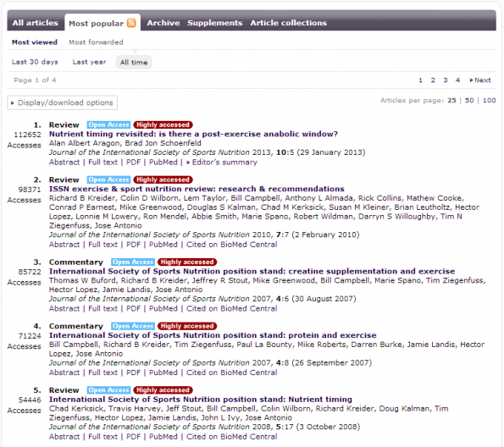Click Highly accessed badge on article 3
Image resolution: width=504 pixels, height=447 pixels.
point(187,262)
